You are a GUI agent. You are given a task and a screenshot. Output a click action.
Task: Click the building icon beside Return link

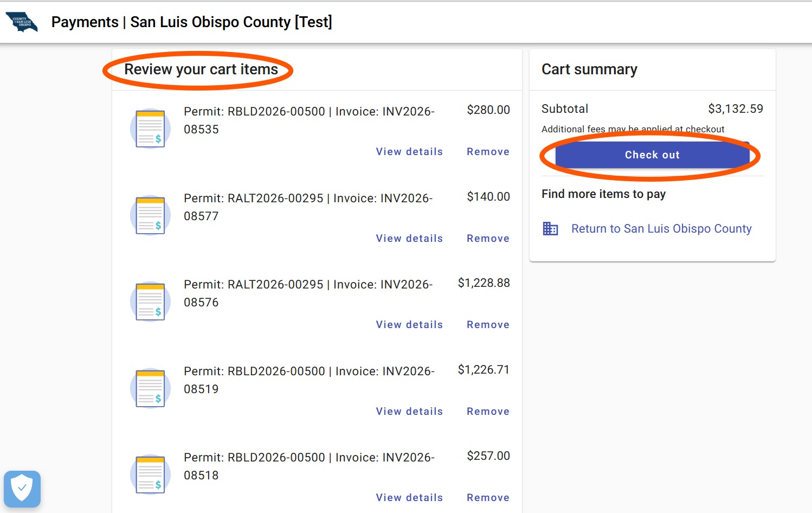coord(550,229)
